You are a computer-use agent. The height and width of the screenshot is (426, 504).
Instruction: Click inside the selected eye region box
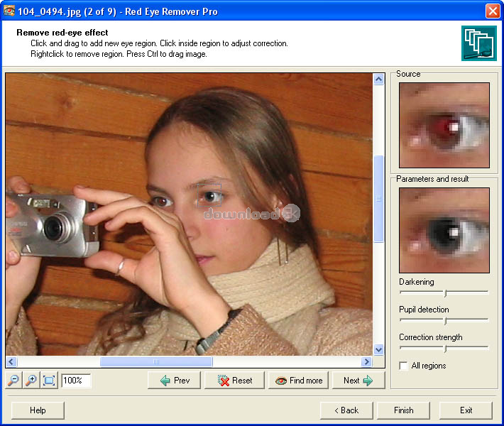coord(209,195)
